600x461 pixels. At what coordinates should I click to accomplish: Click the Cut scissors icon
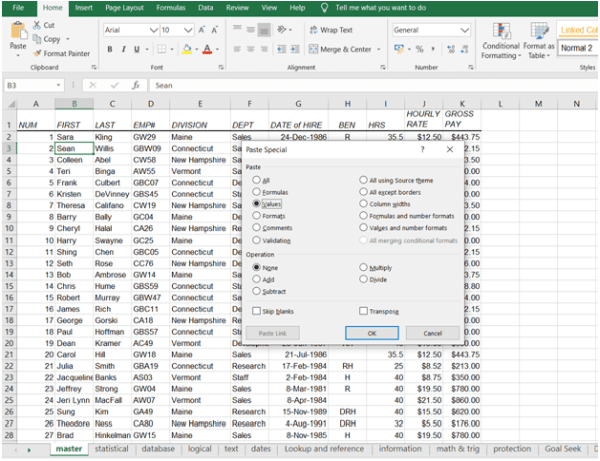36,25
